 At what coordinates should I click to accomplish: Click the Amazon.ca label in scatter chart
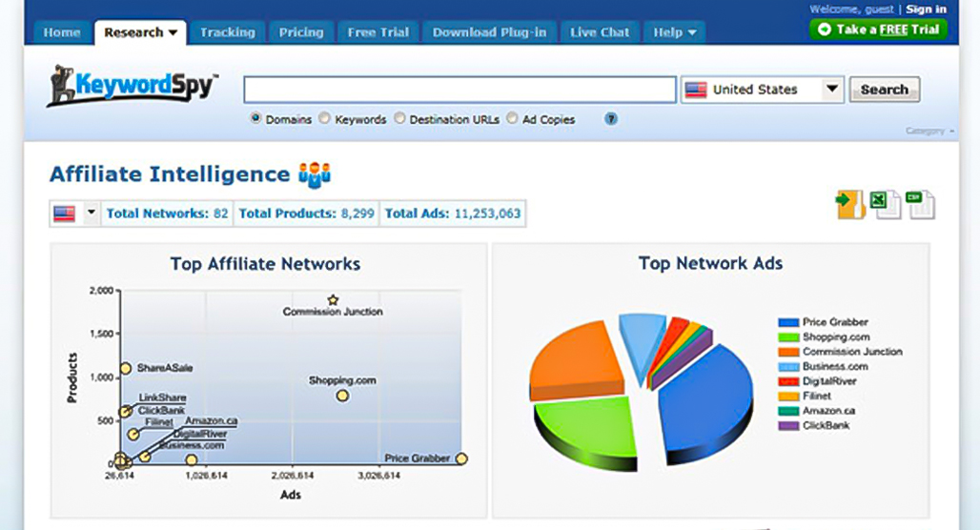point(212,420)
